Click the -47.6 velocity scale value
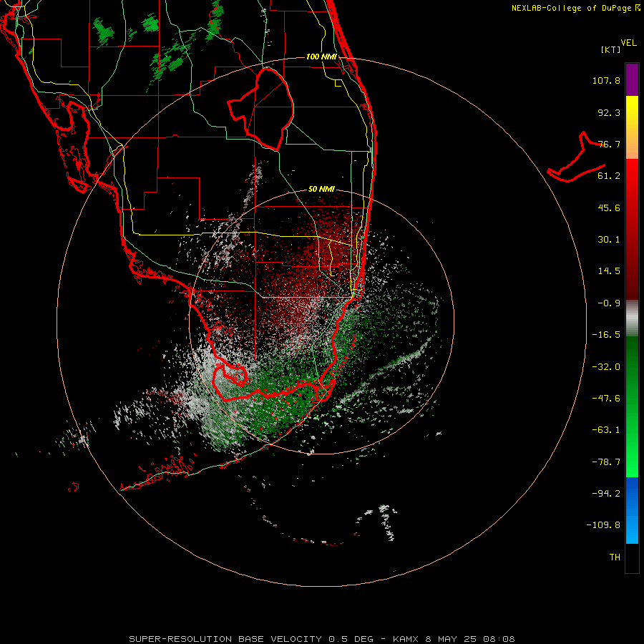This screenshot has height=644, width=644. pos(606,399)
